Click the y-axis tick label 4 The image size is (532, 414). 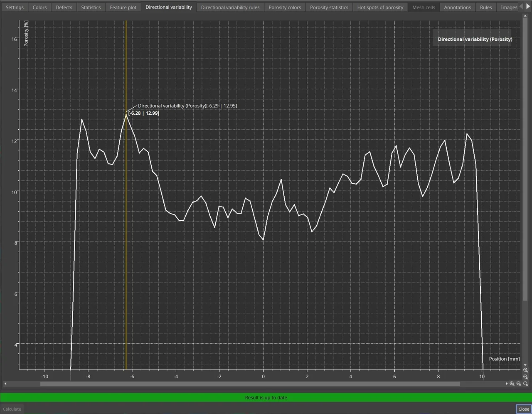pos(16,345)
